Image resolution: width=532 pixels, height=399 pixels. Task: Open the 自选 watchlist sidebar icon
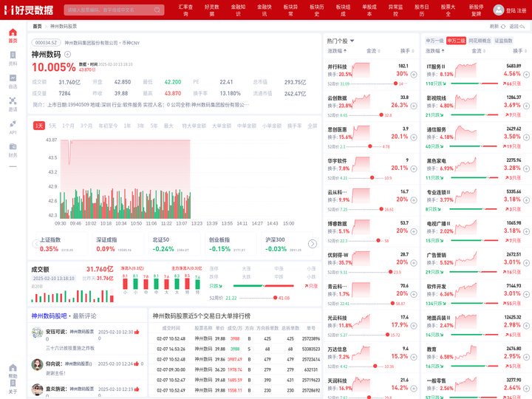13,78
